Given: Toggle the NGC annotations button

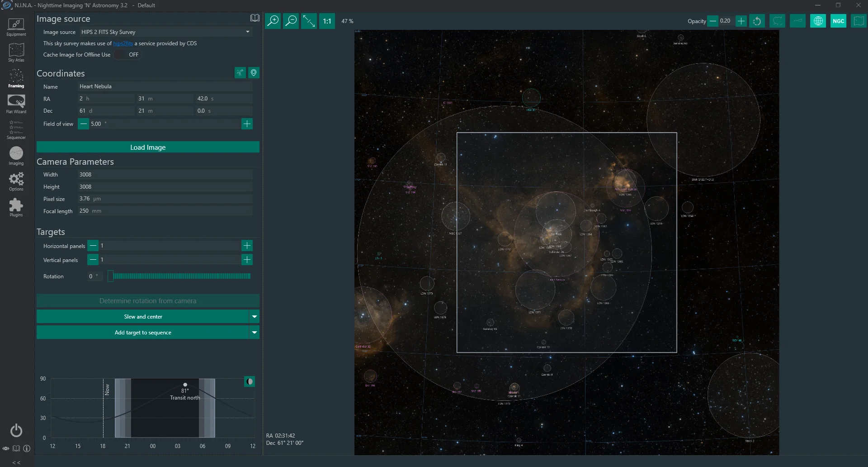Looking at the screenshot, I should tap(839, 21).
